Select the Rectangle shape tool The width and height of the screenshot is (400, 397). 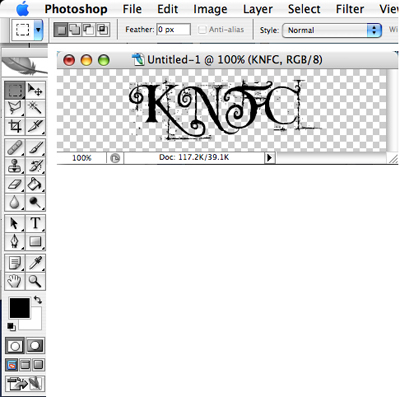tap(35, 242)
